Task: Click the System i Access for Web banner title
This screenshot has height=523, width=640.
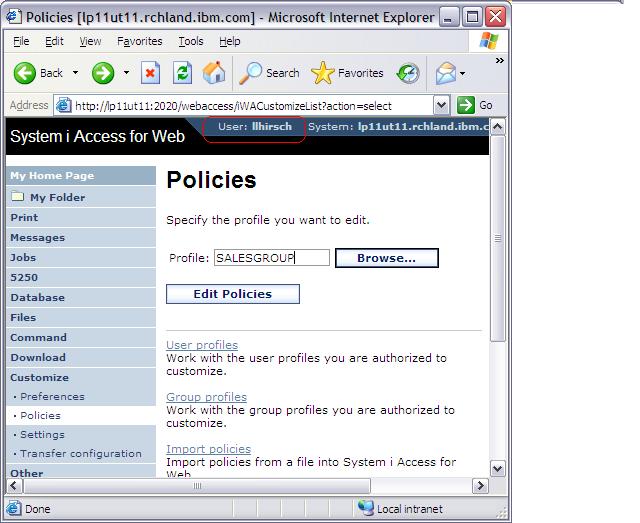Action: pyautogui.click(x=97, y=136)
